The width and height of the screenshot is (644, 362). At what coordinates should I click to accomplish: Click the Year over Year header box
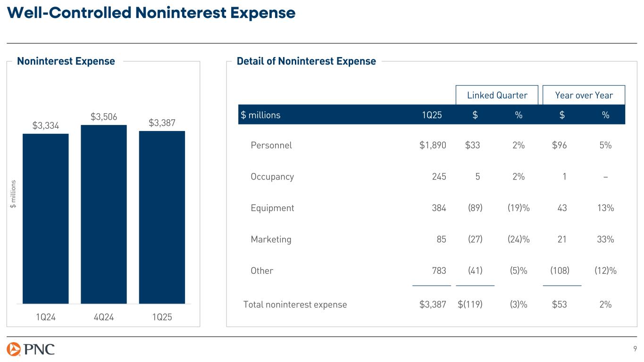coord(584,95)
